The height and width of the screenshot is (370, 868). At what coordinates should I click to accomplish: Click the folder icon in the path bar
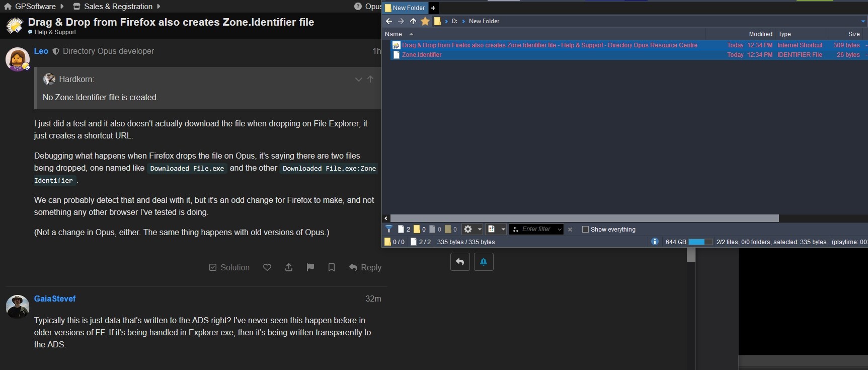(437, 21)
